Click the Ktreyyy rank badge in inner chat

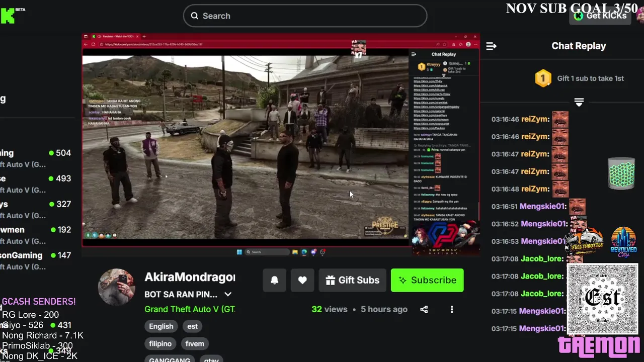pos(421,66)
